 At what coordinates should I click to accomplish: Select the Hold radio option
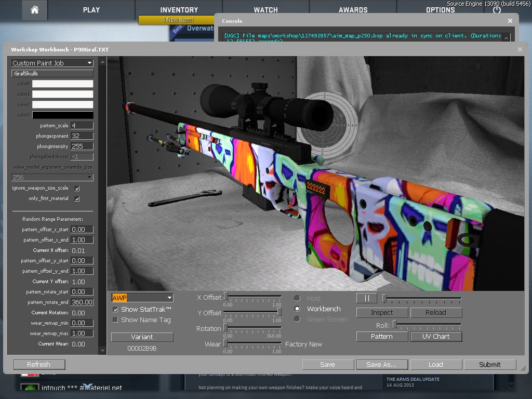pyautogui.click(x=297, y=298)
